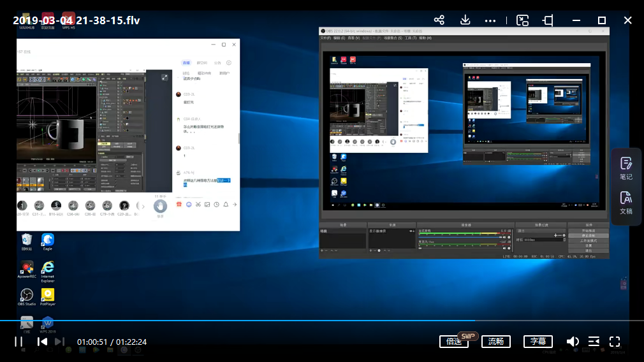
Task: Select participant avatar number 1
Action: (22, 205)
